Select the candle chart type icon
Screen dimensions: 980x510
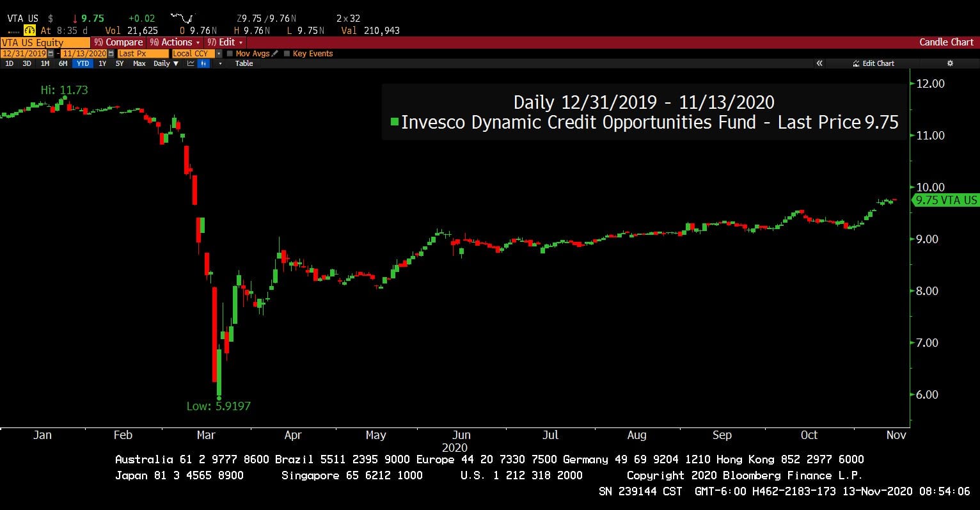click(x=203, y=63)
